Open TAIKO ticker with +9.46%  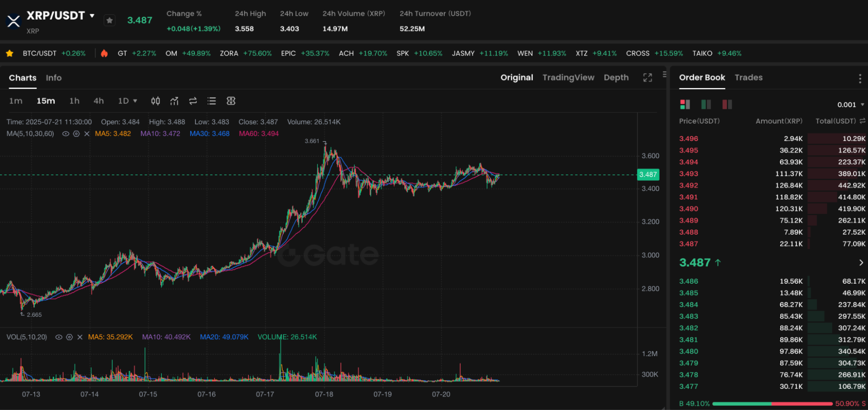click(x=717, y=53)
